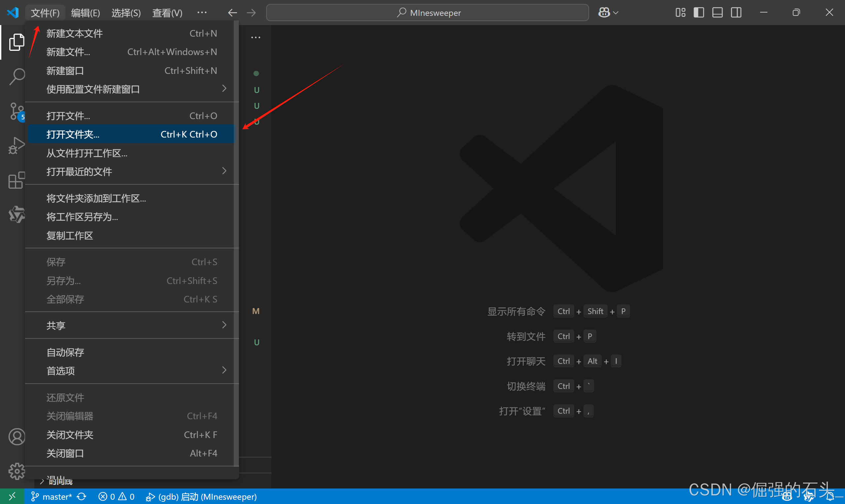Click the Accounts icon in activity bar
The image size is (845, 504).
(16, 436)
